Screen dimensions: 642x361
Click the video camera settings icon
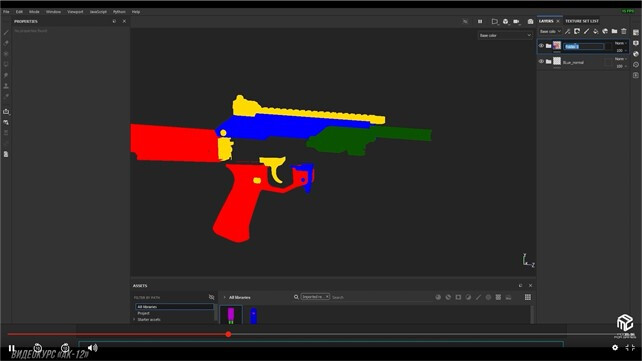pos(517,21)
